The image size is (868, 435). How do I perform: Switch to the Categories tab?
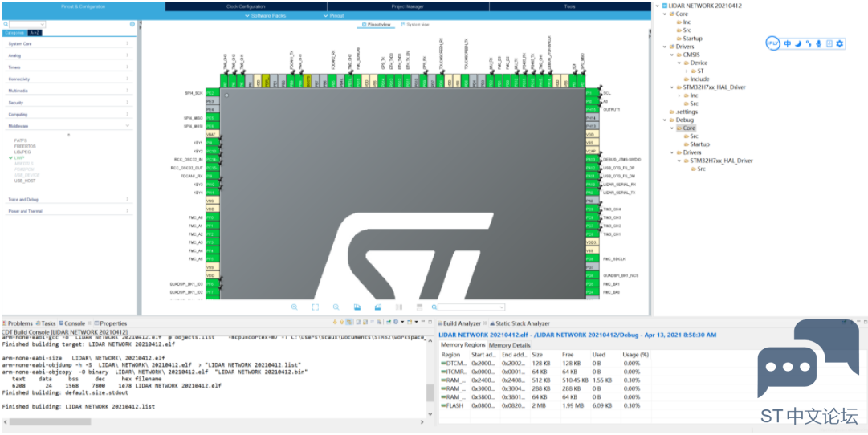click(x=14, y=33)
